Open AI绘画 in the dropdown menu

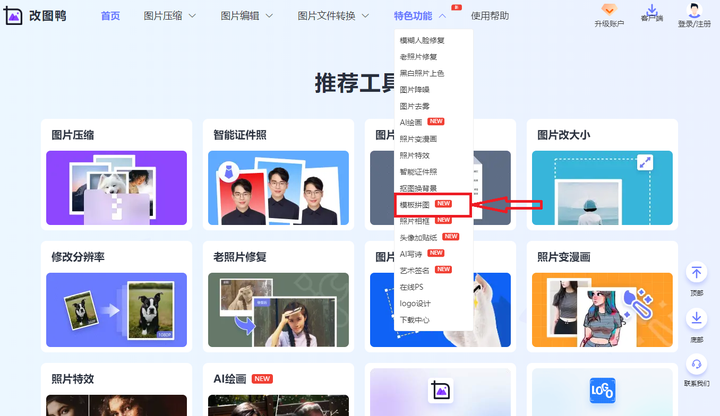[411, 123]
